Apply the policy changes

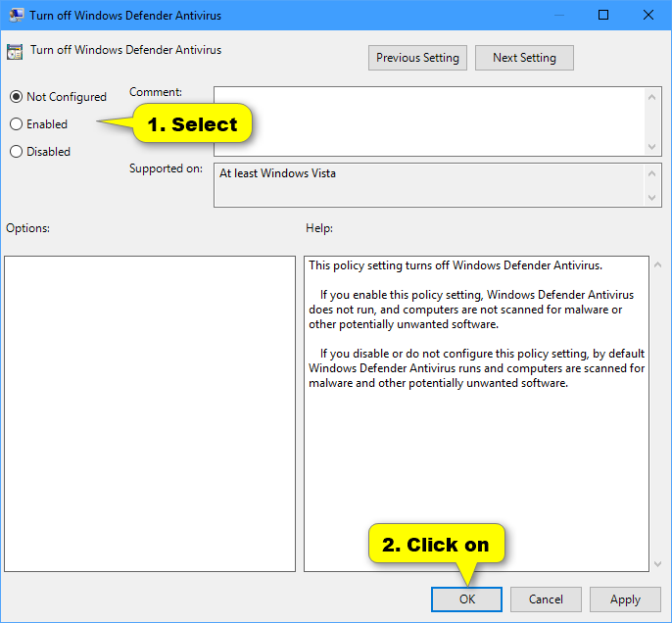625,599
